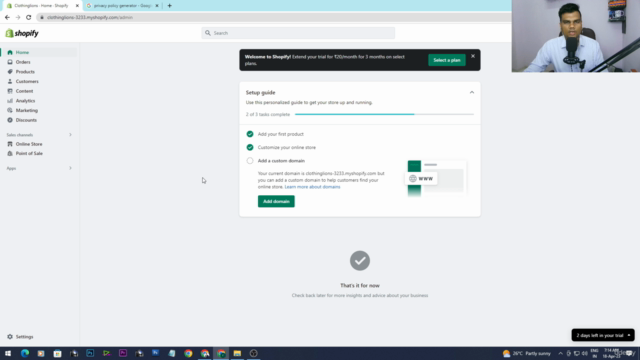Open Photoshop from the taskbar
This screenshot has height=360, width=640.
(90, 353)
